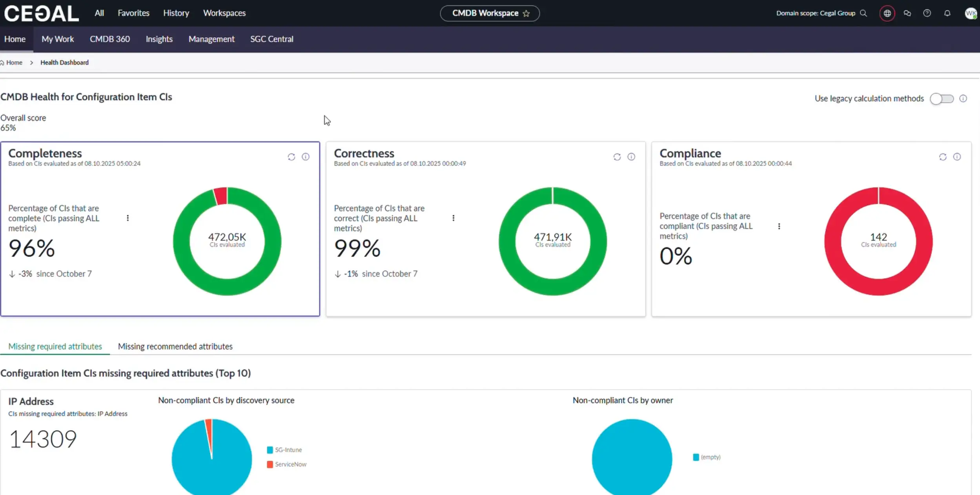Star the CMDB Workspace as favorite
980x495 pixels.
pos(526,14)
